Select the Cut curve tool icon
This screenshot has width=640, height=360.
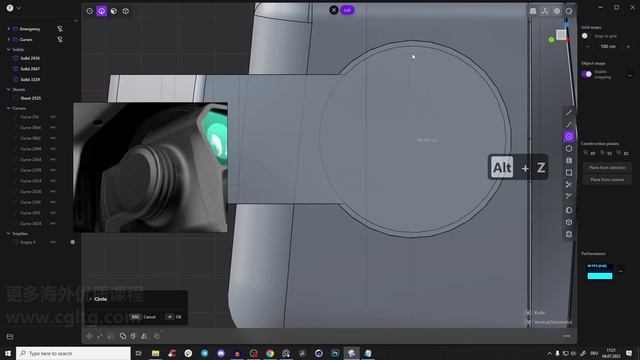coord(569,196)
